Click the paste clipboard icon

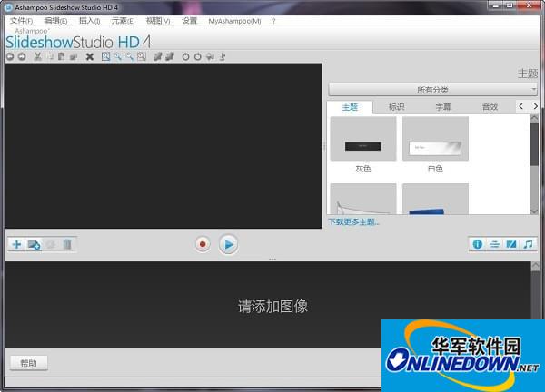coord(61,56)
